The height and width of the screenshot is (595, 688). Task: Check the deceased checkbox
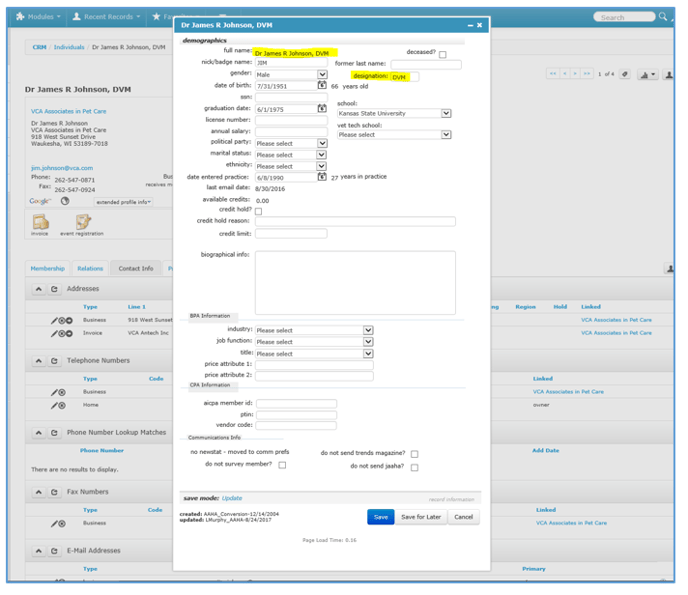(x=443, y=54)
